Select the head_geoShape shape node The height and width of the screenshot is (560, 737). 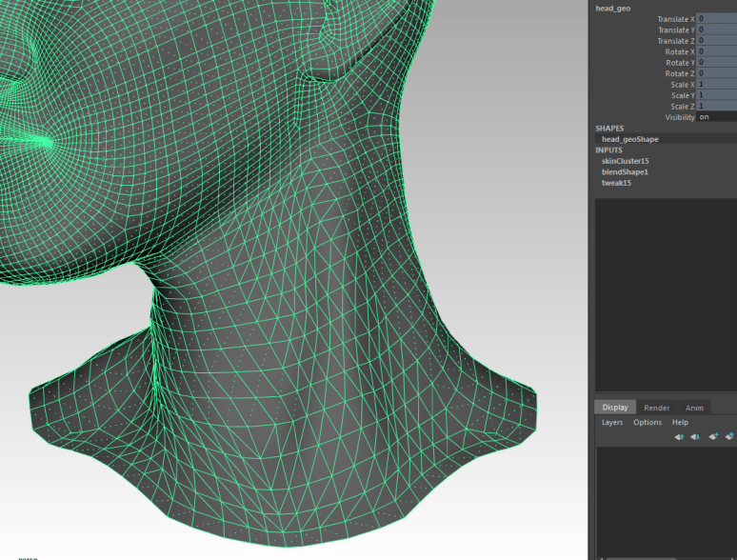629,139
